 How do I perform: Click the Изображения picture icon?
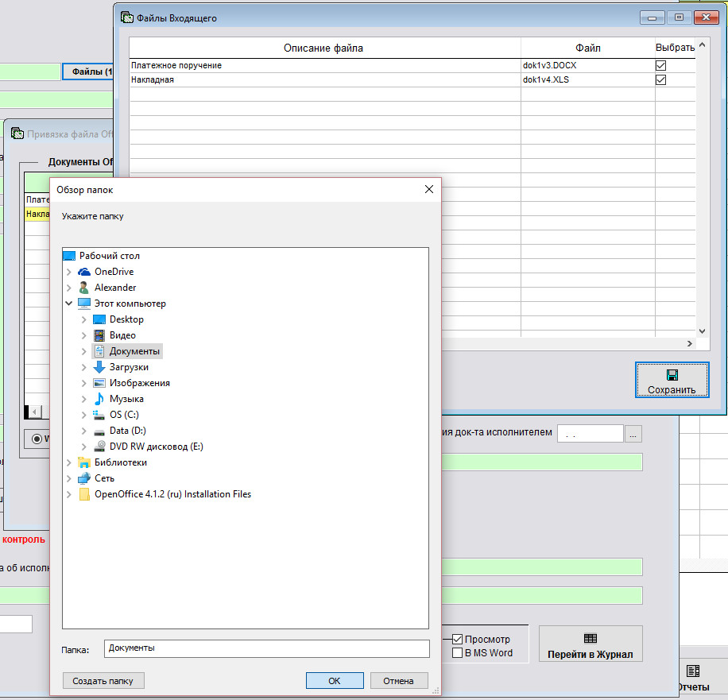99,383
